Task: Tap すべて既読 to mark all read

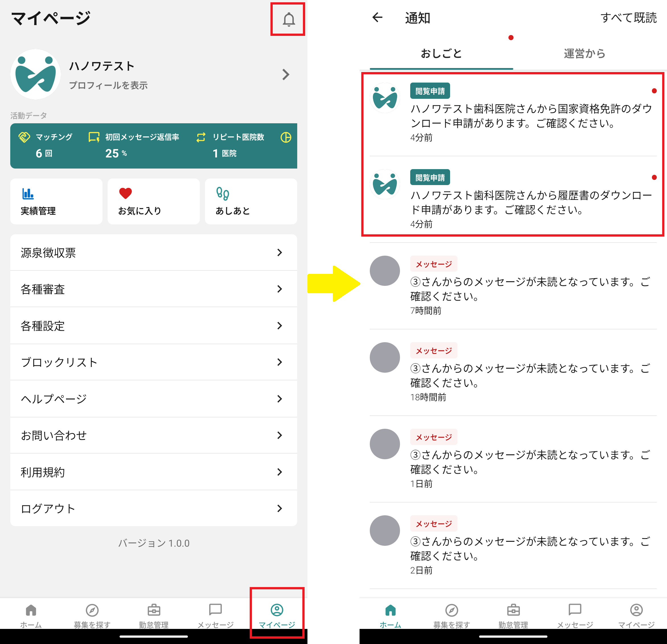Action: 628,17
